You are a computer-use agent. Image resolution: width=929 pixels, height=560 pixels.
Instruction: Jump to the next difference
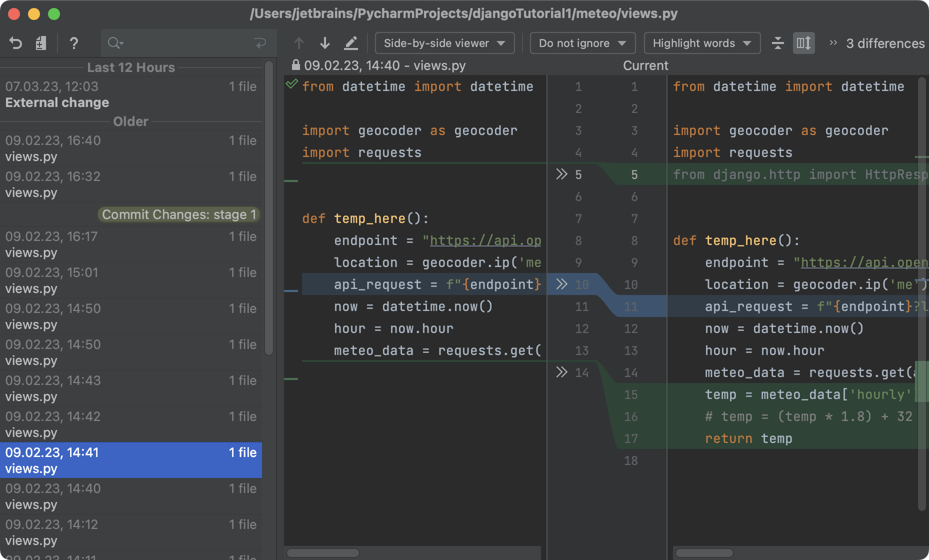[325, 43]
